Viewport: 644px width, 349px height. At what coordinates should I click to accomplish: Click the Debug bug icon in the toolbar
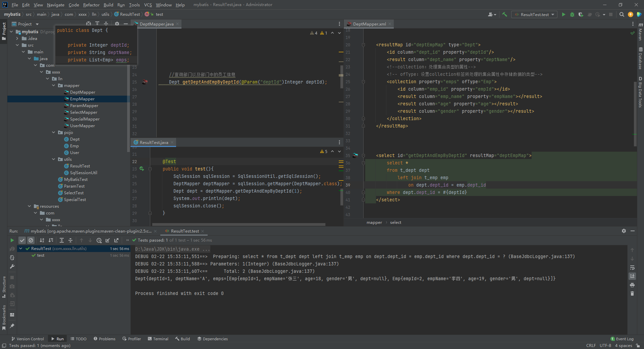point(572,14)
